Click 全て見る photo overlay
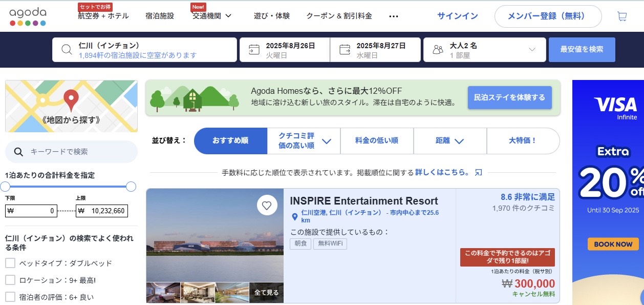Screen dimensions: 644x305 pos(266,293)
